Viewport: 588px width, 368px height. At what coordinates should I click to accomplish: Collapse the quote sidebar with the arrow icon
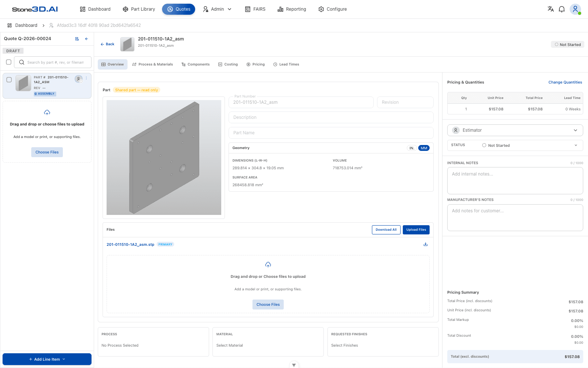point(87,39)
